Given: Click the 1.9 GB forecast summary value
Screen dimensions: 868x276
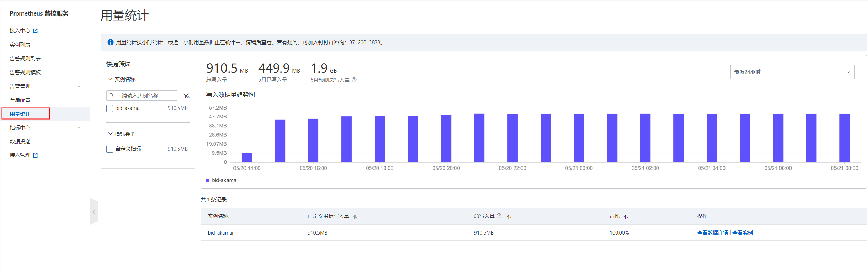Looking at the screenshot, I should tap(324, 68).
